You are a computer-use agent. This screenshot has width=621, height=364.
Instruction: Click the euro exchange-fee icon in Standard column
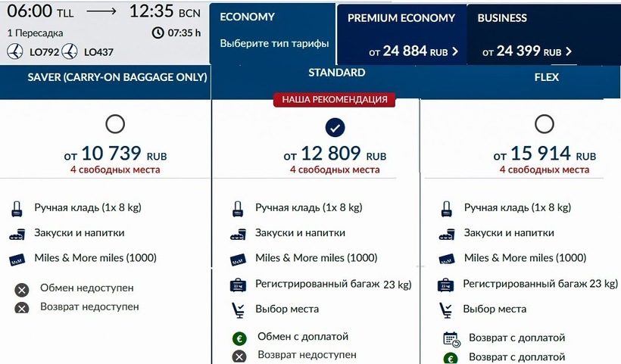point(239,338)
